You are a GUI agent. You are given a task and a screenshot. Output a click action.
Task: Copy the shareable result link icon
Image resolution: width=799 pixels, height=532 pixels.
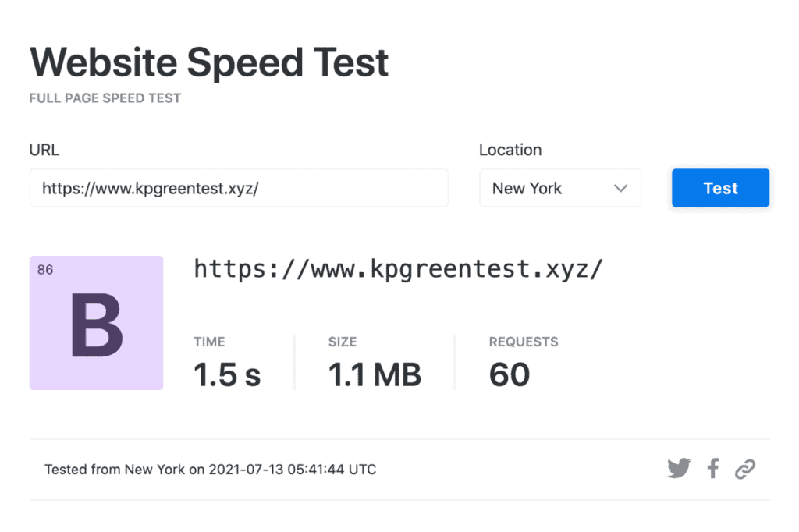pos(746,468)
